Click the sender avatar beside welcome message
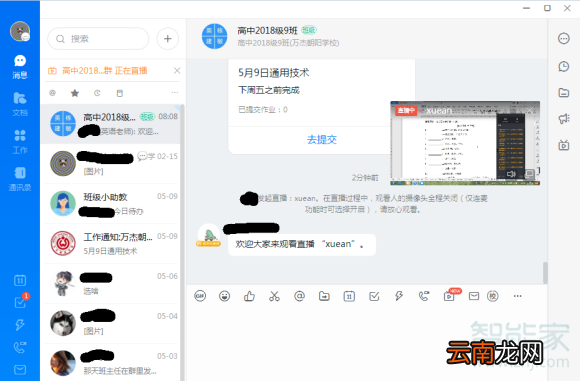 [x=209, y=235]
